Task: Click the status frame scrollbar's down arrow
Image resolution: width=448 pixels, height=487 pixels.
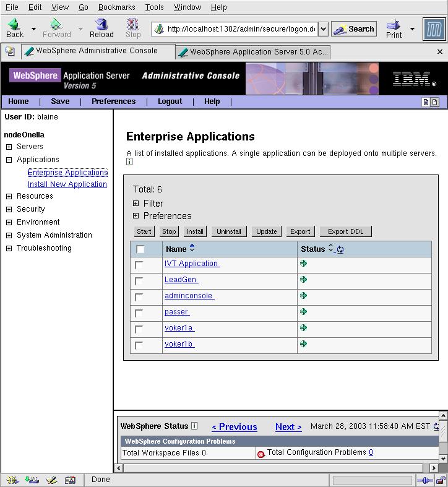Action: pyautogui.click(x=443, y=459)
